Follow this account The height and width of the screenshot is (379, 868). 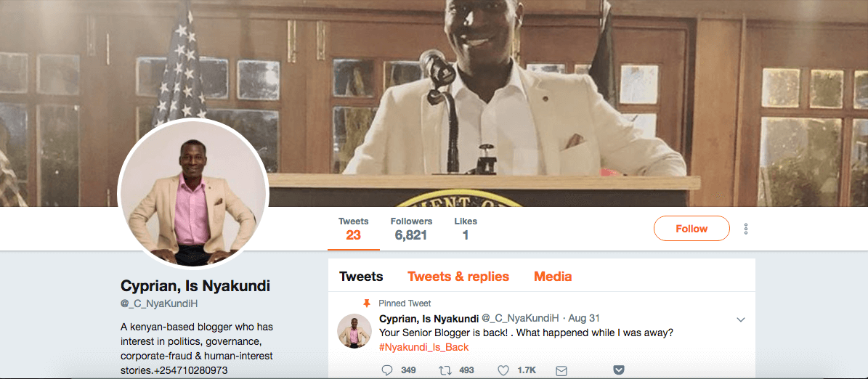(691, 229)
